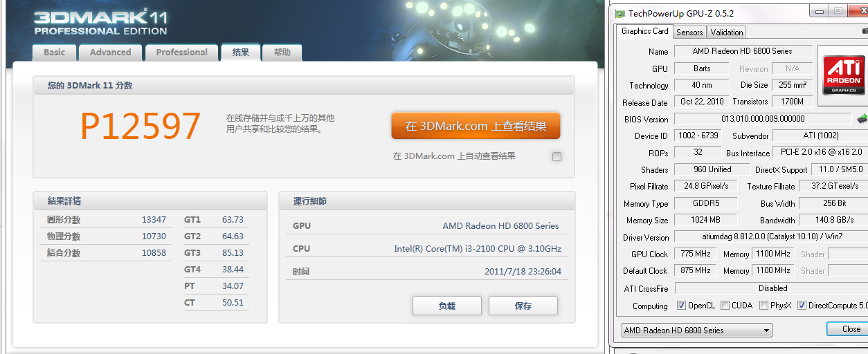The image size is (868, 354).
Task: Click the BIOS Version field
Action: point(763,119)
